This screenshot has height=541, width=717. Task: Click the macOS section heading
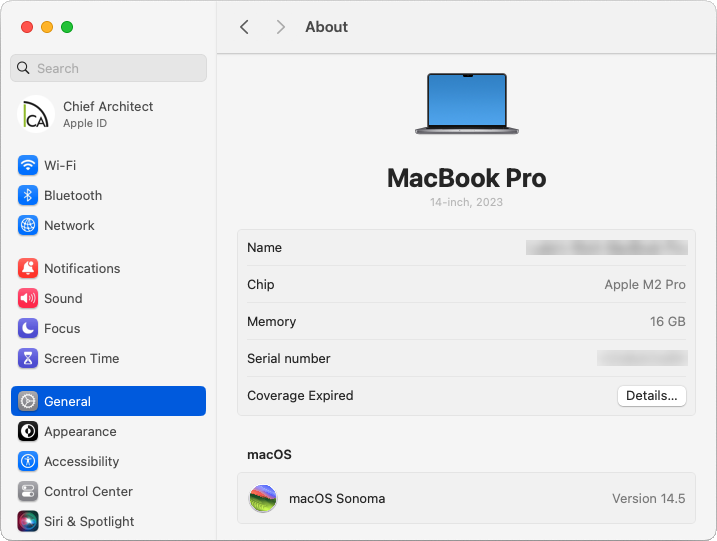pos(269,455)
